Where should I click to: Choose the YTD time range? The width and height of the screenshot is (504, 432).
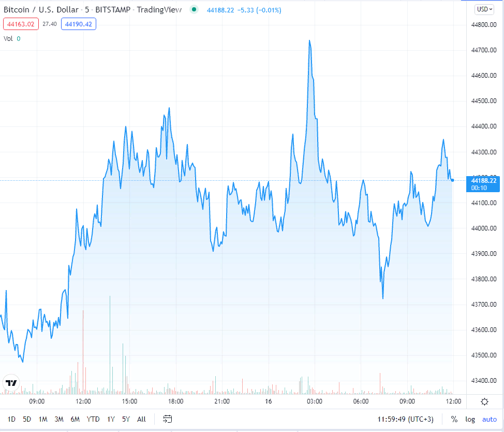[93, 419]
